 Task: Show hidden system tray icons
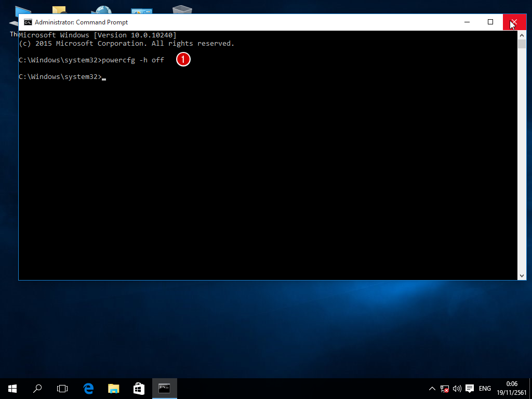tap(432, 388)
